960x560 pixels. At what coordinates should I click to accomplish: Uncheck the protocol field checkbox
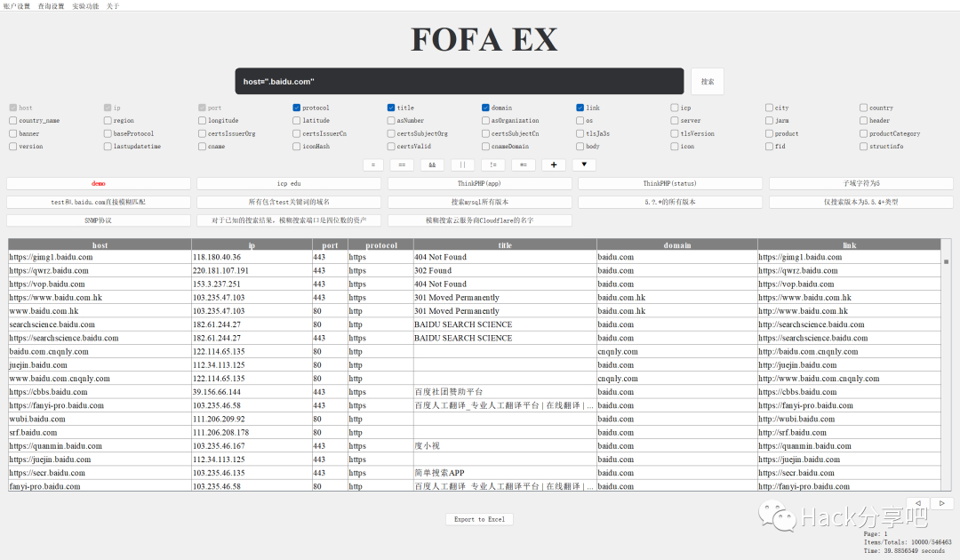296,108
